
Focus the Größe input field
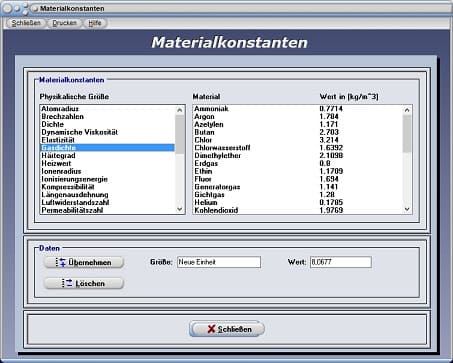coord(219,262)
